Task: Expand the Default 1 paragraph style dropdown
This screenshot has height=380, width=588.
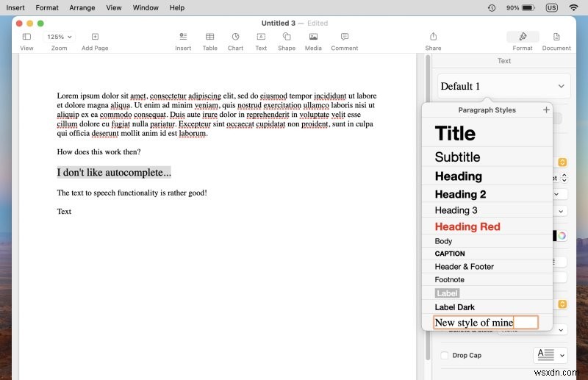Action: 503,86
